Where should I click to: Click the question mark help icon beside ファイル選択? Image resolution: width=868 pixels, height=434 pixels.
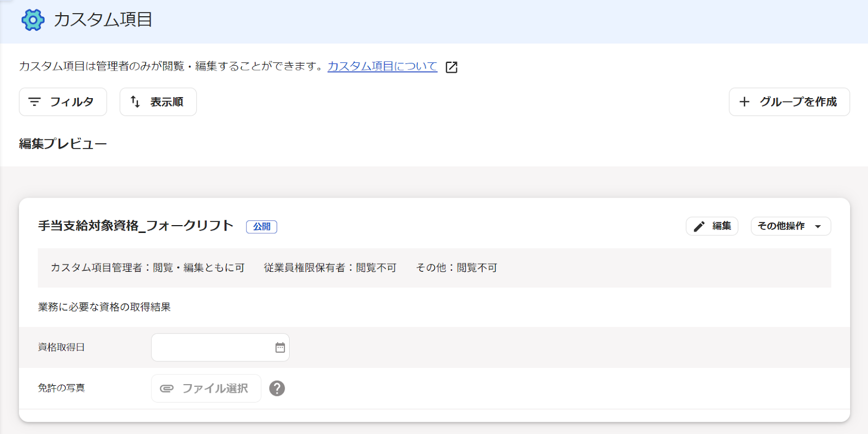click(x=277, y=388)
